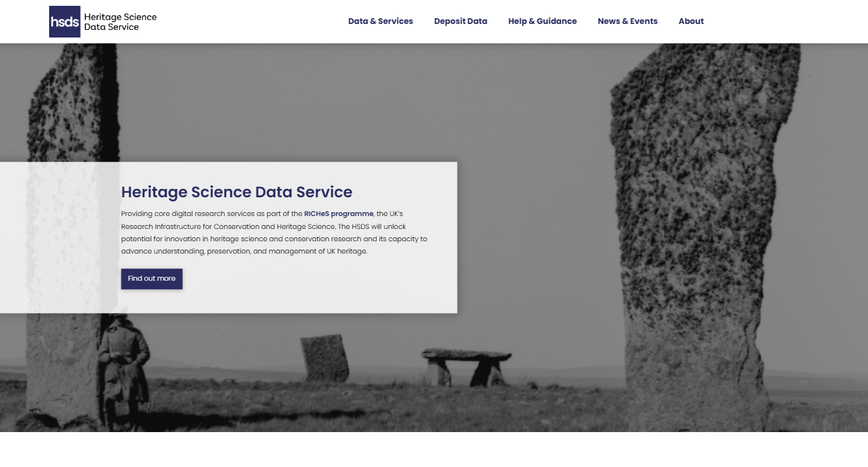
Task: Open the News & Events section
Action: pos(628,21)
